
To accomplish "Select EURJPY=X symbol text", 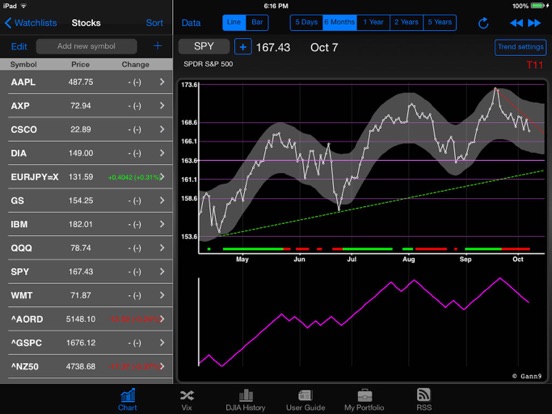I will pyautogui.click(x=34, y=177).
